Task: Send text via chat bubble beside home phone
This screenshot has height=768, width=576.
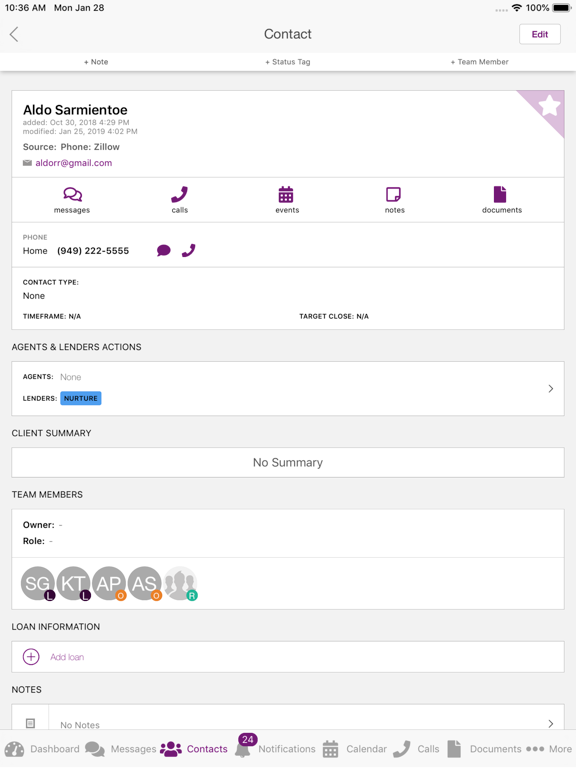Action: pyautogui.click(x=164, y=251)
